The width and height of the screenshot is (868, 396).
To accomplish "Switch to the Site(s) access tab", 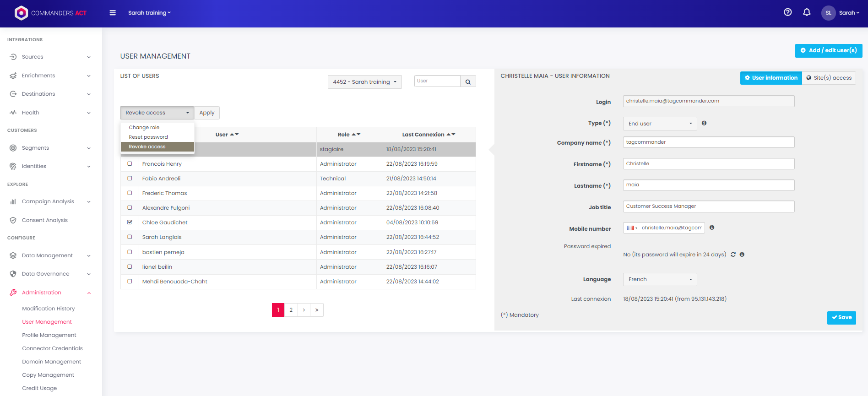I will coord(829,78).
